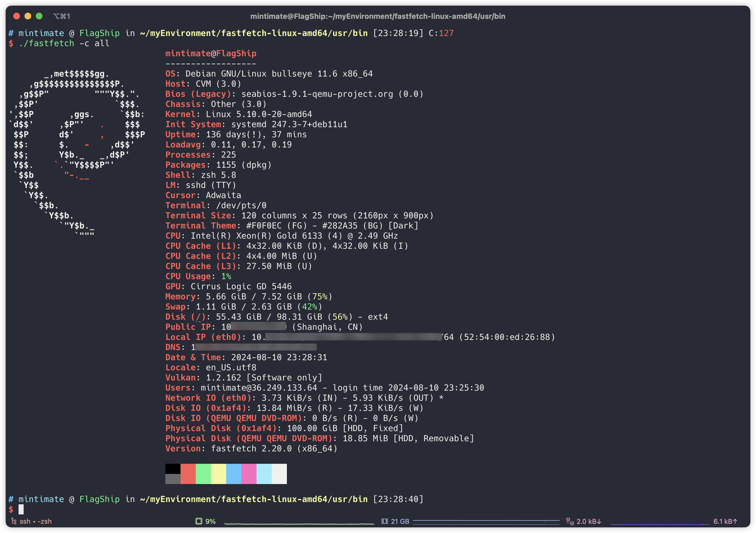Click the 'Terminal: /dev/pts/0' line
Image resolution: width=756 pixels, height=533 pixels.
click(x=216, y=205)
